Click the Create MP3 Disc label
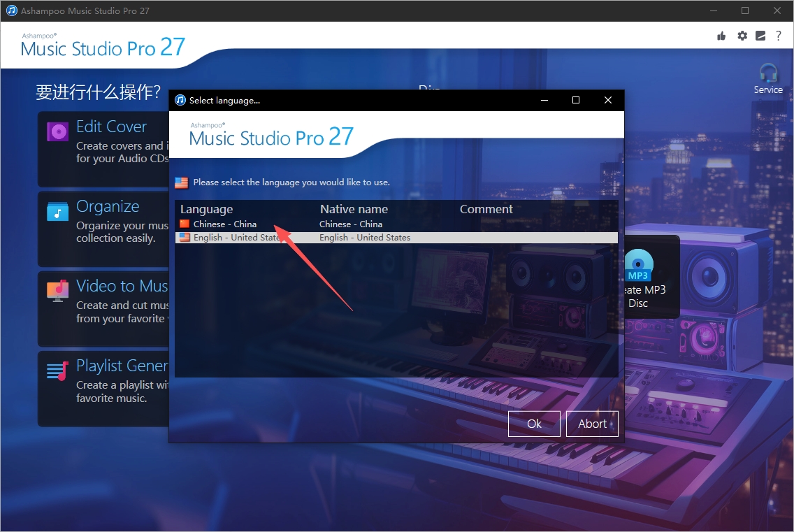The width and height of the screenshot is (794, 532). (644, 296)
